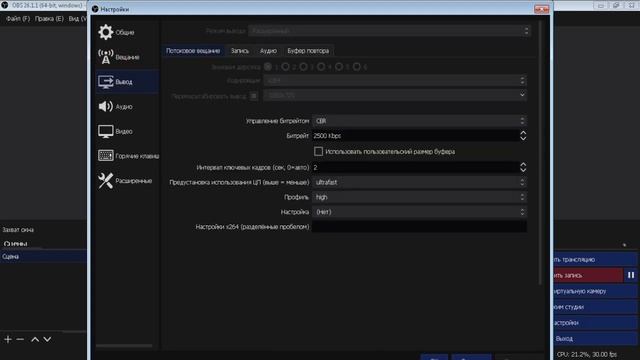Add a new scene with plus icon
640x360 pixels.
[x=8, y=339]
